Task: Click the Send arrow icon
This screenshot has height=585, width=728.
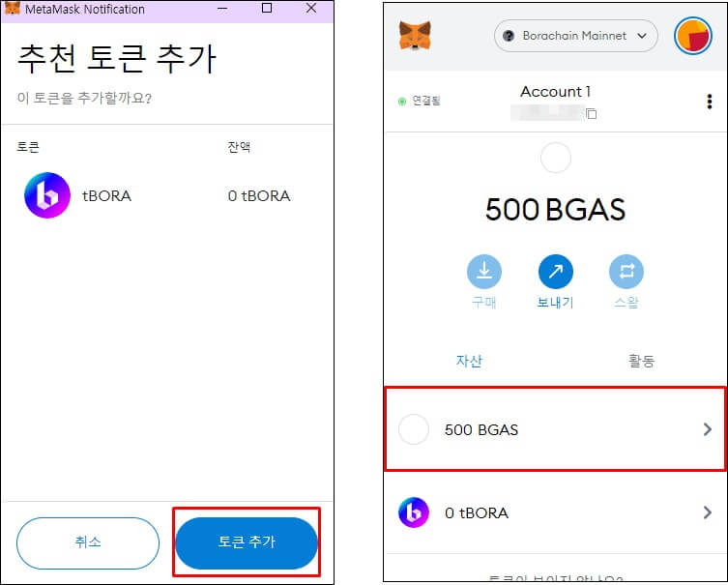Action: coord(555,272)
